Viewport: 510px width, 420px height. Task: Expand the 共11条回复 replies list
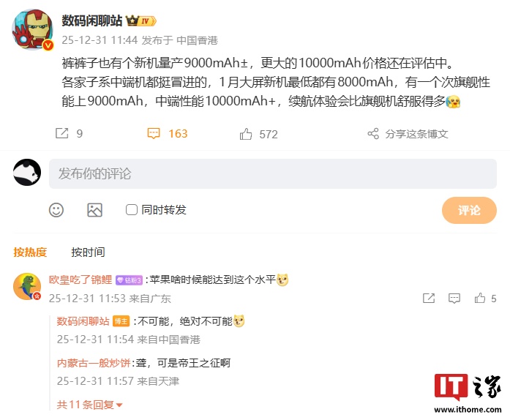point(89,405)
